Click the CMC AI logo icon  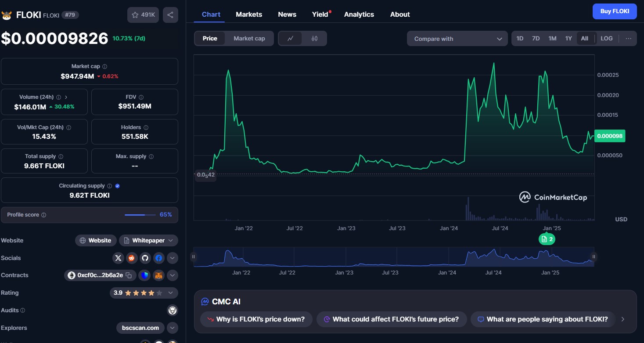point(205,302)
